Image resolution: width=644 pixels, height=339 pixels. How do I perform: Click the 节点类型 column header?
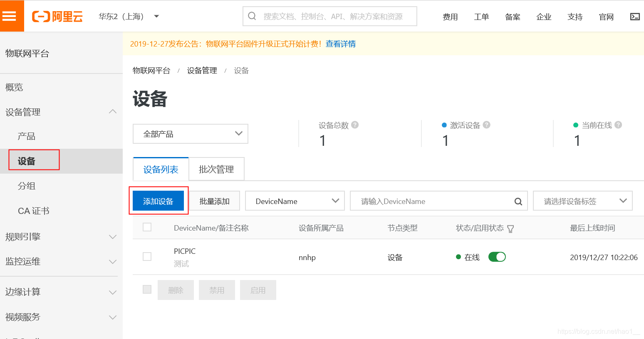pos(402,228)
